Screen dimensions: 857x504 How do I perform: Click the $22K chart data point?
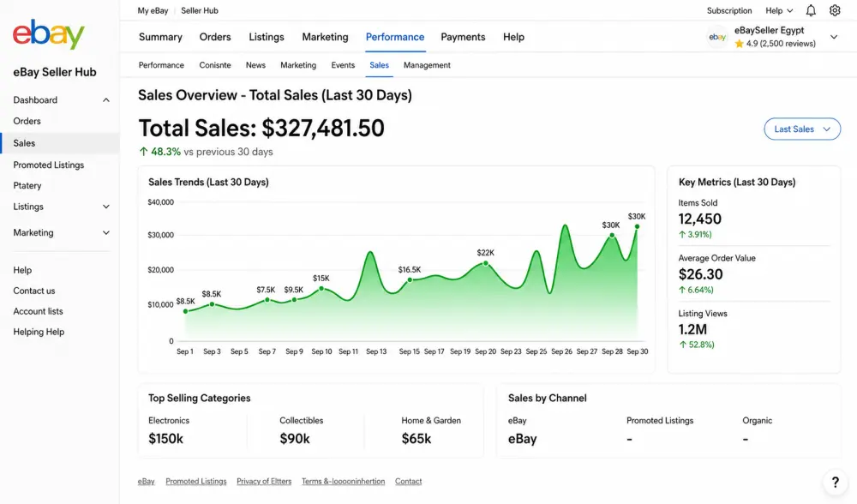[x=485, y=263]
